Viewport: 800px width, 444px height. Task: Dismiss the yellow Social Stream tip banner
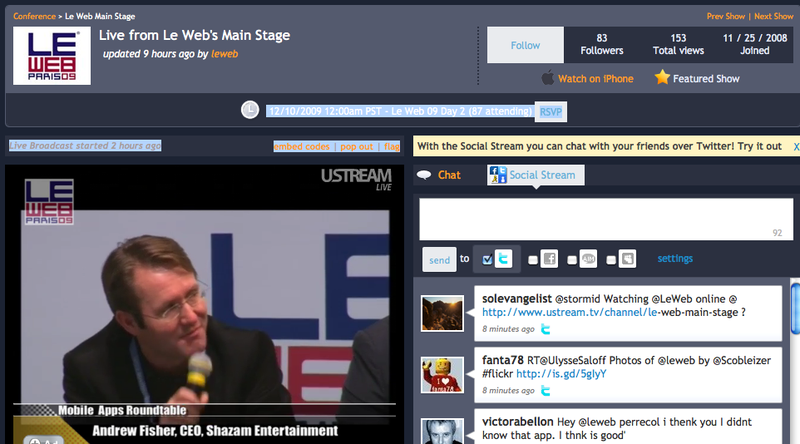click(796, 146)
